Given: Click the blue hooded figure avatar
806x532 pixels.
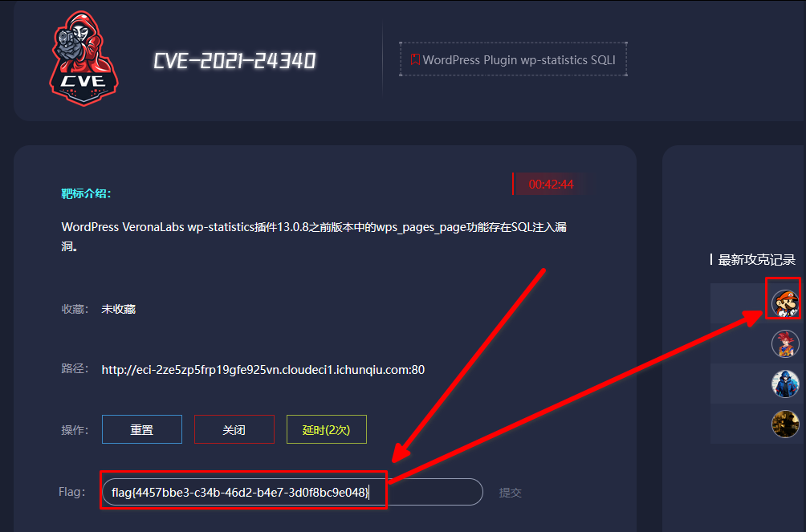Looking at the screenshot, I should (784, 384).
